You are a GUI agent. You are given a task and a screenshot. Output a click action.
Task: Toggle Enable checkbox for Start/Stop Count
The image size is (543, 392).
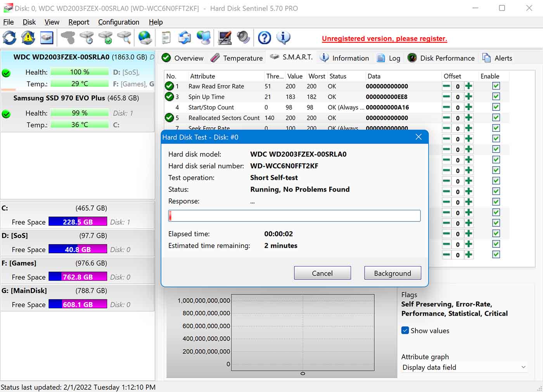[x=496, y=107]
